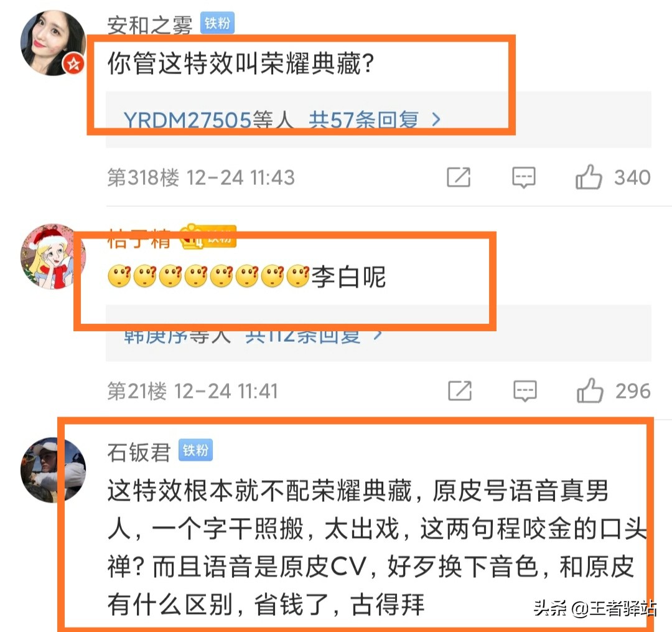Click share icon on 第21楼 comment
Screen dimensions: 672x632
click(x=460, y=390)
